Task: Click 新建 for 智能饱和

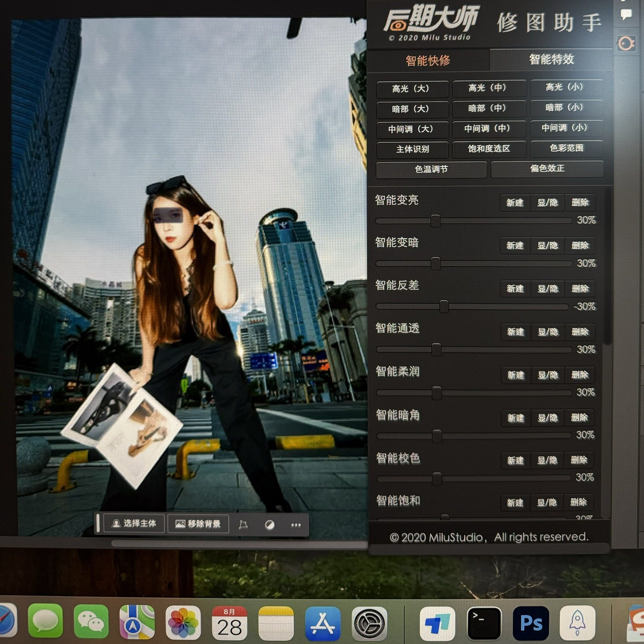Action: [515, 503]
